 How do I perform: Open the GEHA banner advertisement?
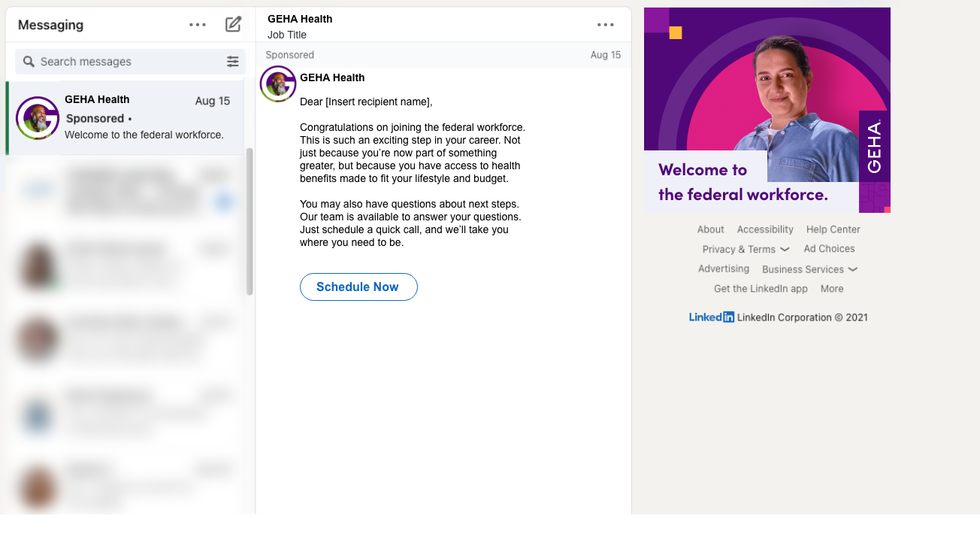pyautogui.click(x=767, y=110)
